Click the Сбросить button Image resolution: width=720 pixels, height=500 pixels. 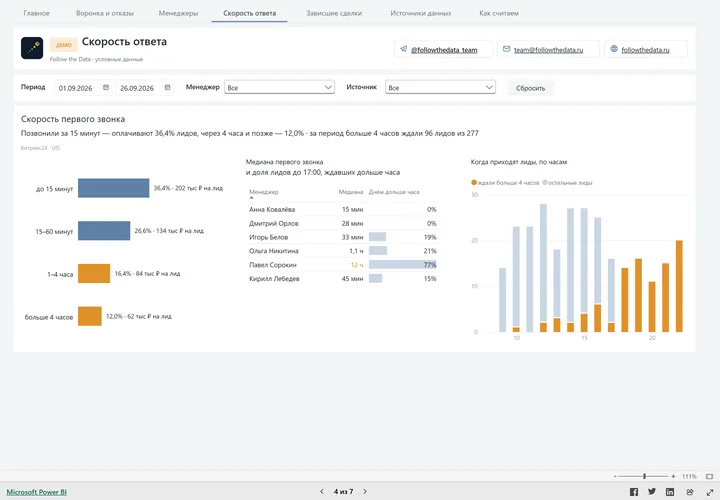530,88
